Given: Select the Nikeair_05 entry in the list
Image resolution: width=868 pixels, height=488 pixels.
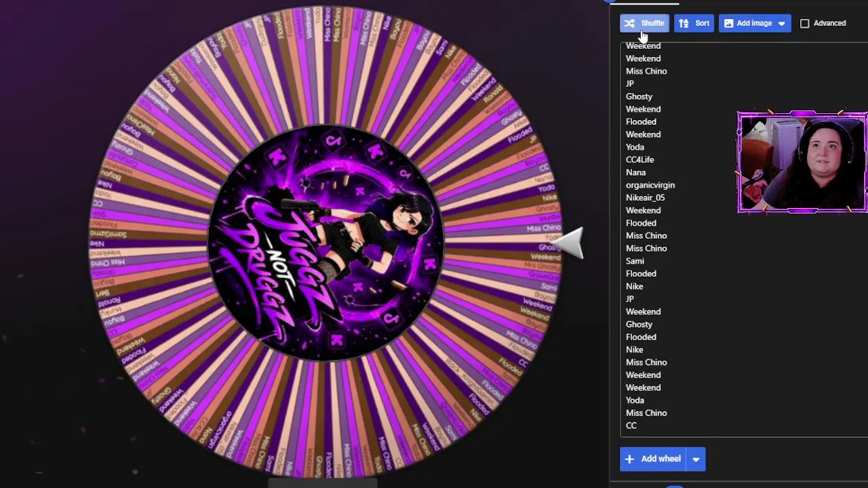Looking at the screenshot, I should (x=645, y=198).
